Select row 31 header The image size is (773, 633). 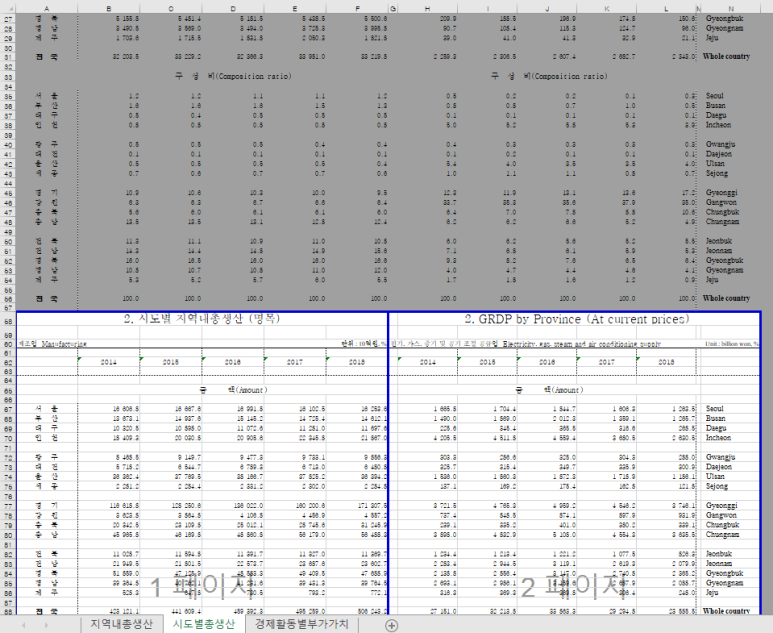tap(8, 57)
